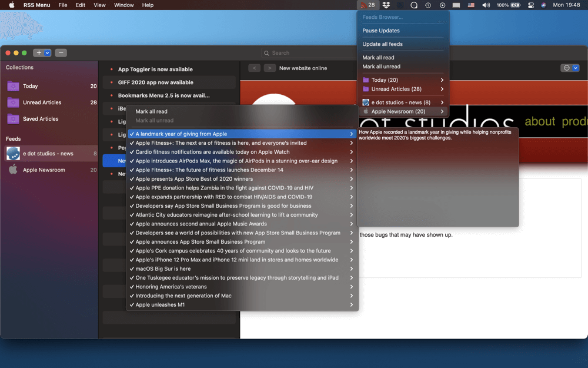Image resolution: width=588 pixels, height=368 pixels.
Task: Select Apple Newsroom feed in sidebar
Action: tap(51, 170)
